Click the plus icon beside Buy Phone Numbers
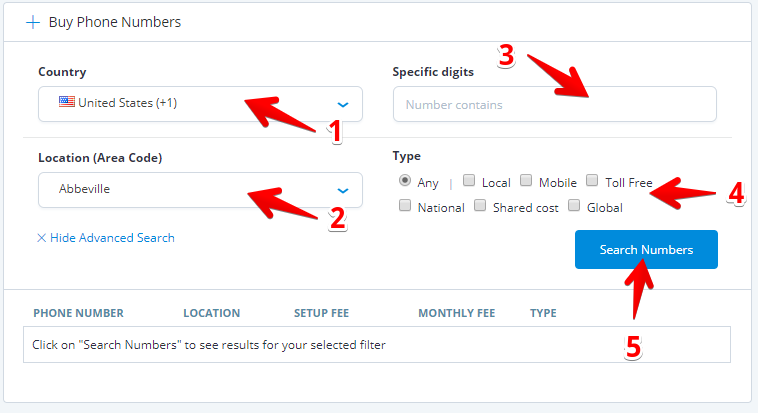758x413 pixels. click(33, 21)
